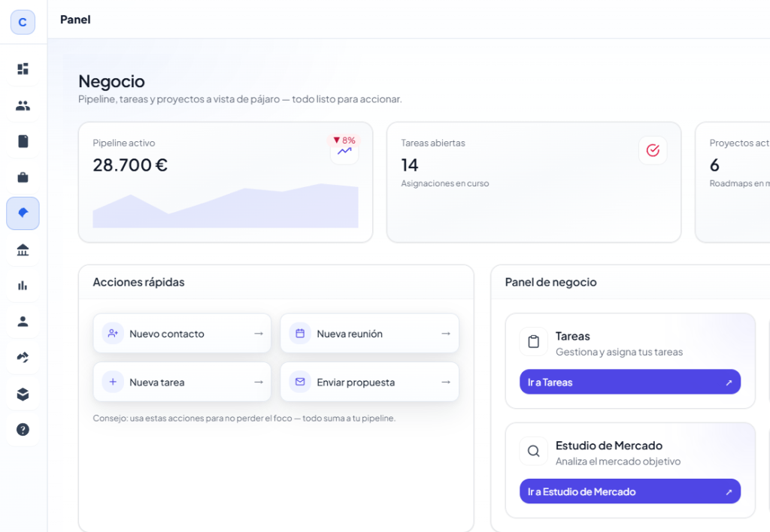Create a "Nueva tarea" from quick actions

[182, 382]
